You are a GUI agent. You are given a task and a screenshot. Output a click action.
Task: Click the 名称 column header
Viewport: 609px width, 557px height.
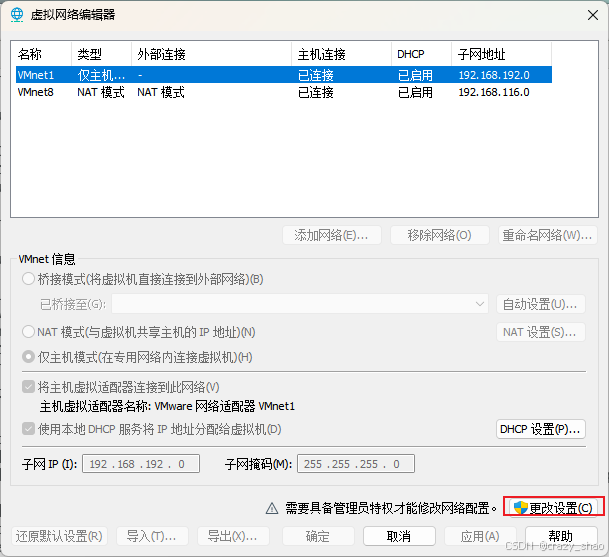[43, 54]
